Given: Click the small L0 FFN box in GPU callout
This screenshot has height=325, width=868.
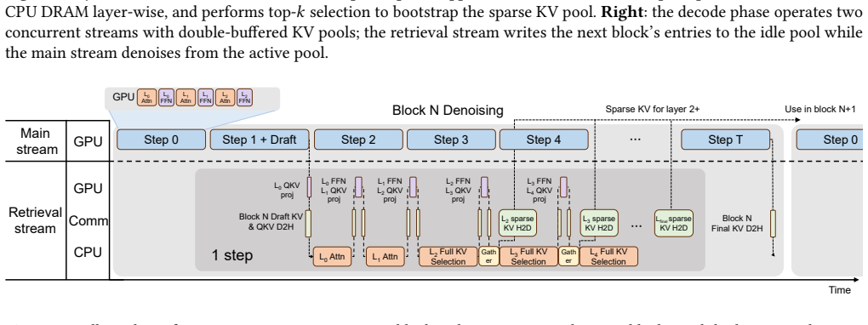Looking at the screenshot, I should pyautogui.click(x=166, y=98).
